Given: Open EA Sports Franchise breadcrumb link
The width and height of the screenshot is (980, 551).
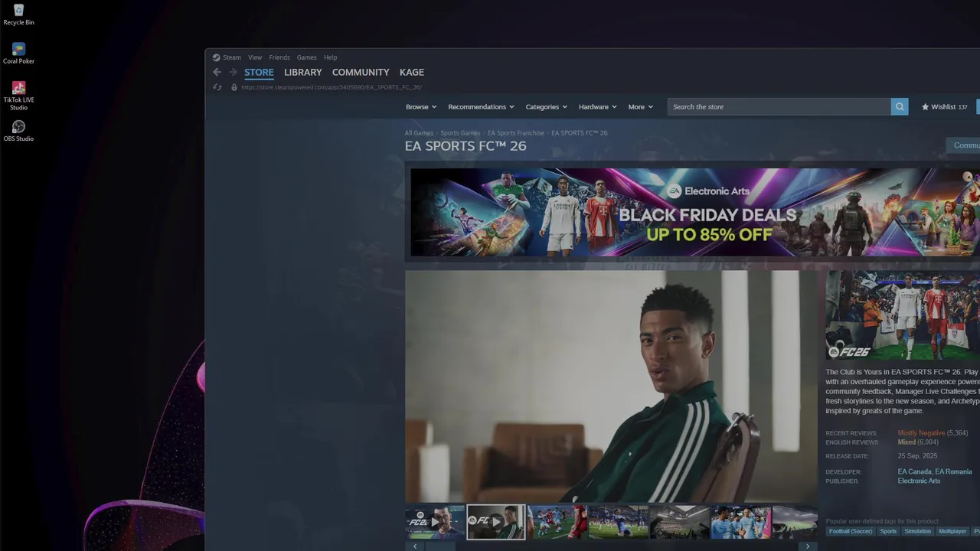Looking at the screenshot, I should pyautogui.click(x=516, y=133).
